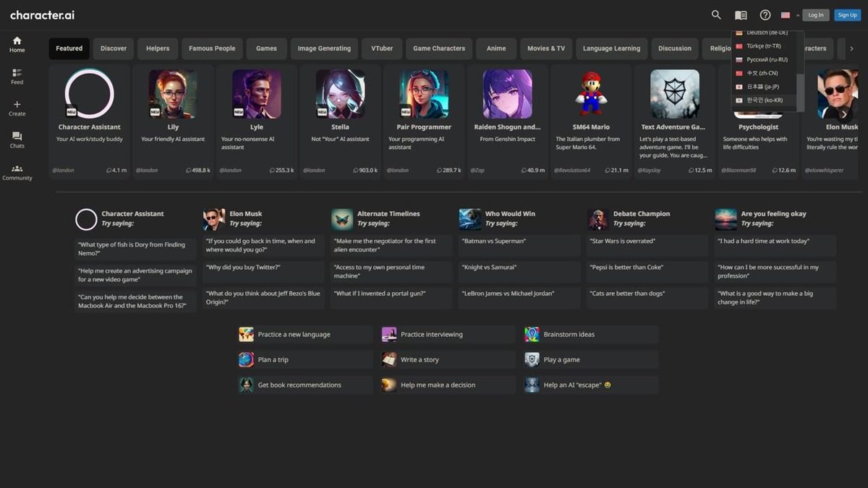Image resolution: width=868 pixels, height=488 pixels.
Task: Select the Raiden Shogun character avatar
Action: (507, 94)
